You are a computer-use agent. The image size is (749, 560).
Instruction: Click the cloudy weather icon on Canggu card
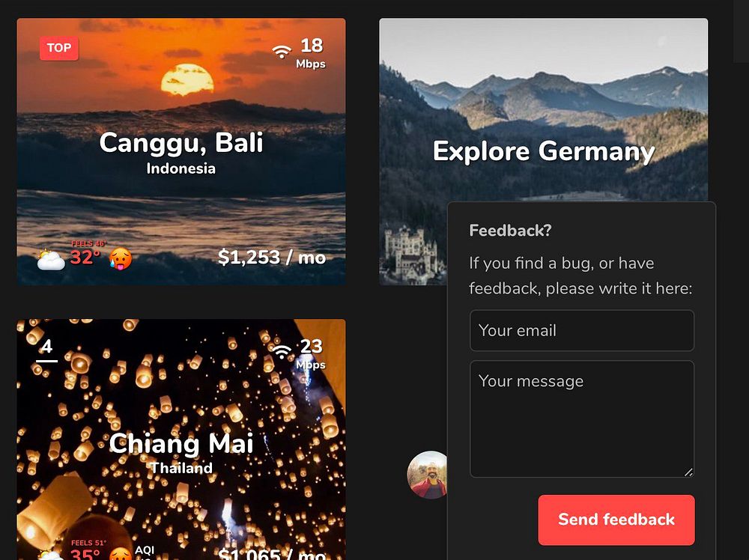coord(51,259)
